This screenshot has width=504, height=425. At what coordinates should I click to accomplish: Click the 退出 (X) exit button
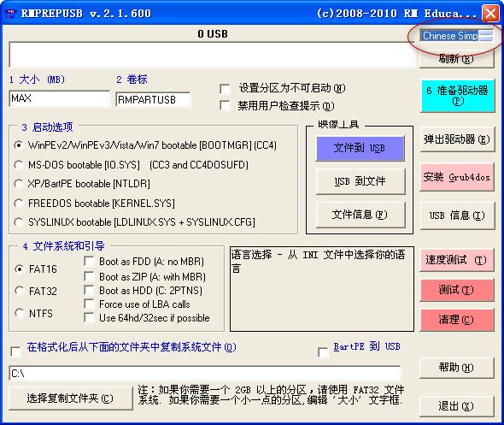click(457, 406)
